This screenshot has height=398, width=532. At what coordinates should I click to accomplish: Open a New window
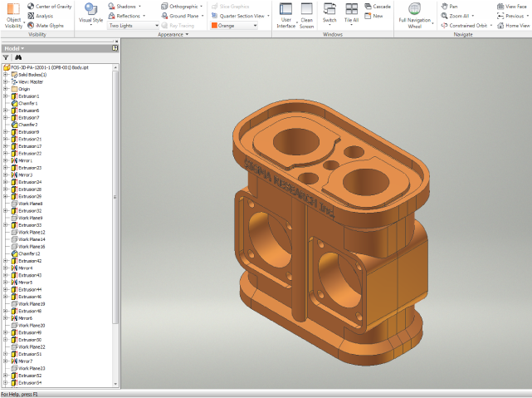(373, 16)
